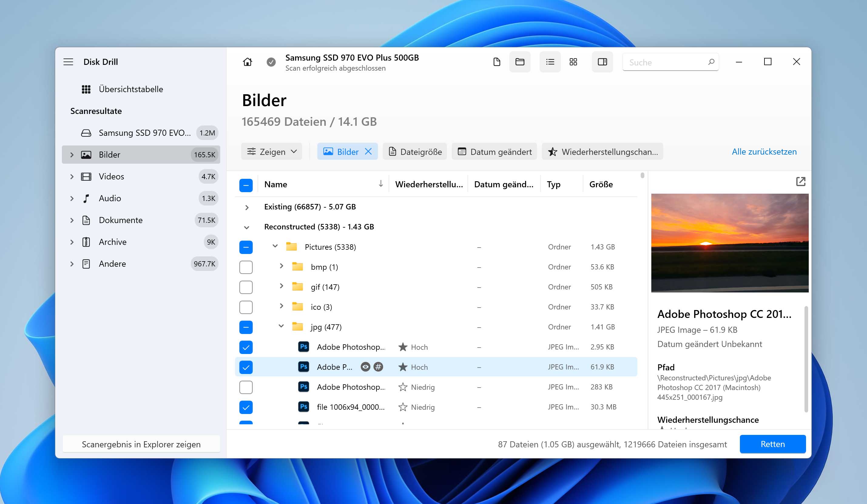Open the Dateigröße filter
The height and width of the screenshot is (504, 867).
(415, 152)
